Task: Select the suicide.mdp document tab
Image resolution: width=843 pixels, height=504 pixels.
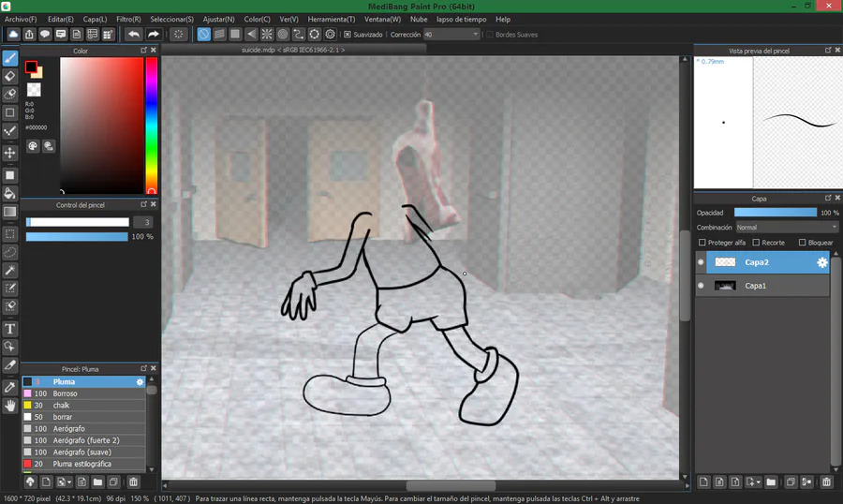Action: click(293, 50)
